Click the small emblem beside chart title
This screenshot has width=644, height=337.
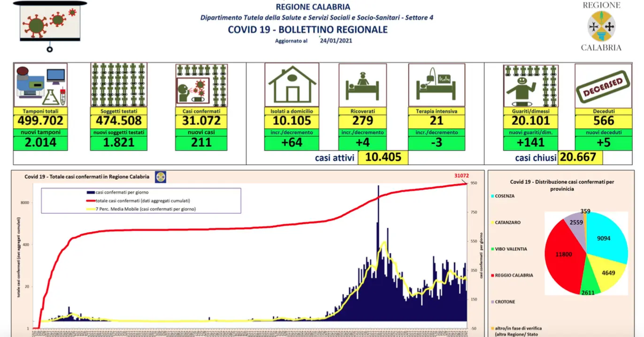[161, 177]
